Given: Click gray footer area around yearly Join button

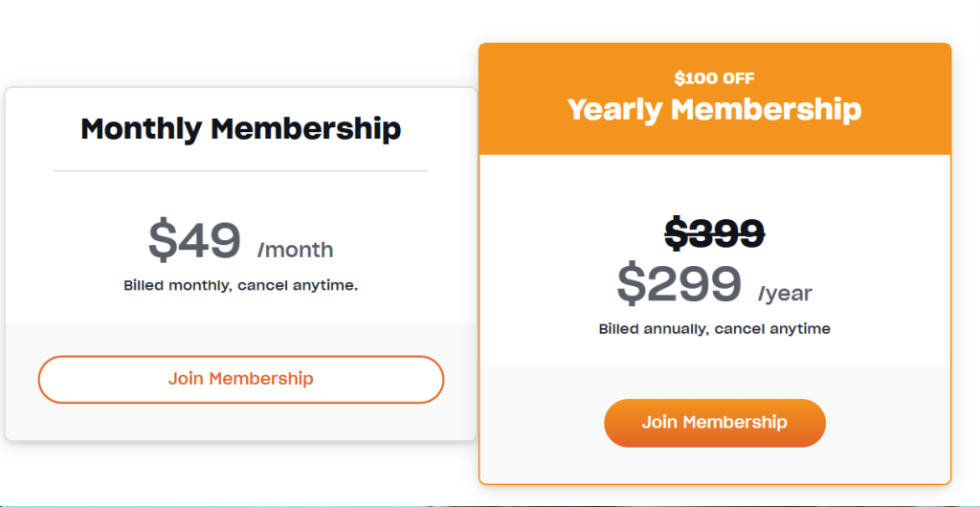Looking at the screenshot, I should click(880, 421).
